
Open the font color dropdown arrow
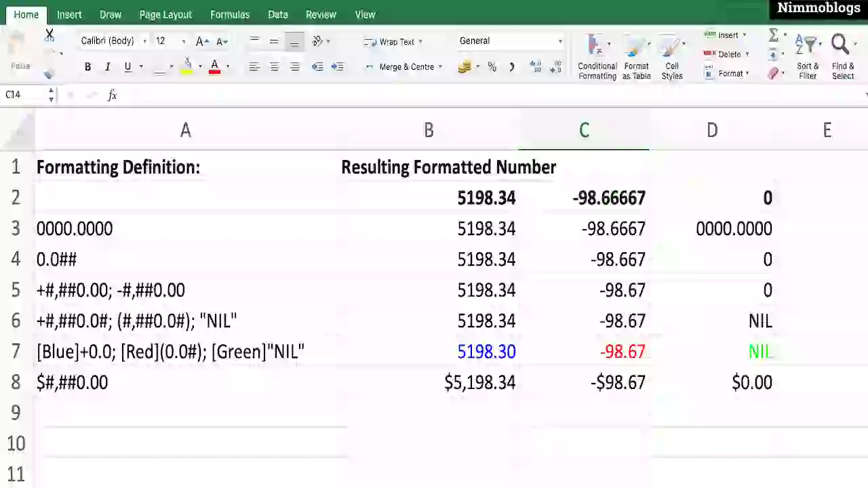(227, 66)
